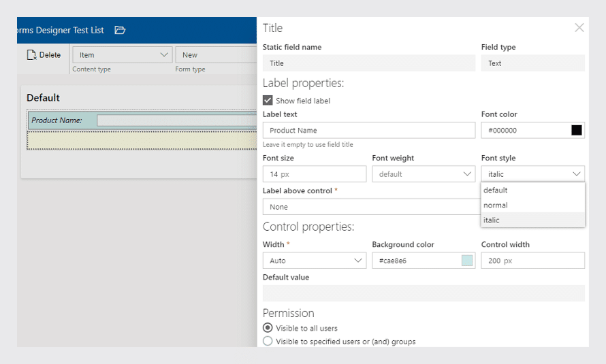Screen dimensions: 606x364
Task: Click the Field type box showing Text
Action: coord(532,63)
